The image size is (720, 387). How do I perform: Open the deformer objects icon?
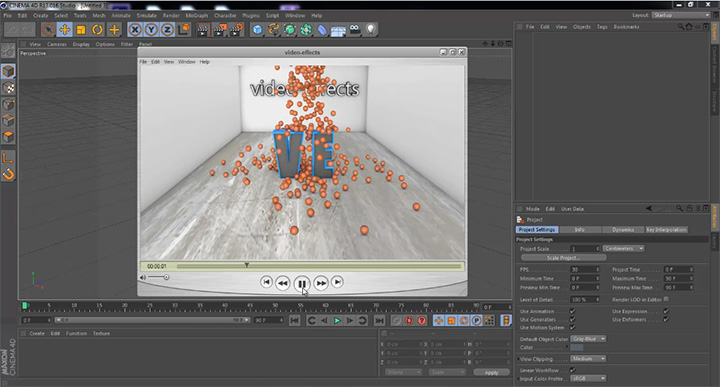coord(322,30)
